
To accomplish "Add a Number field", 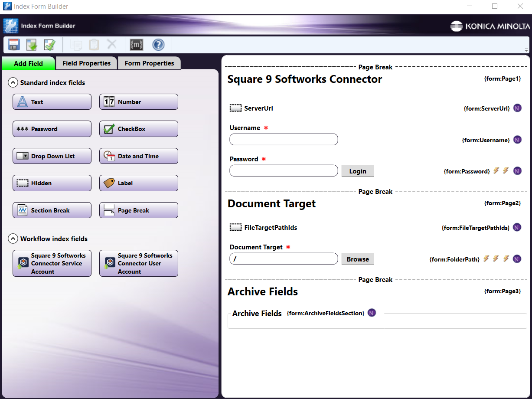I will click(x=139, y=102).
